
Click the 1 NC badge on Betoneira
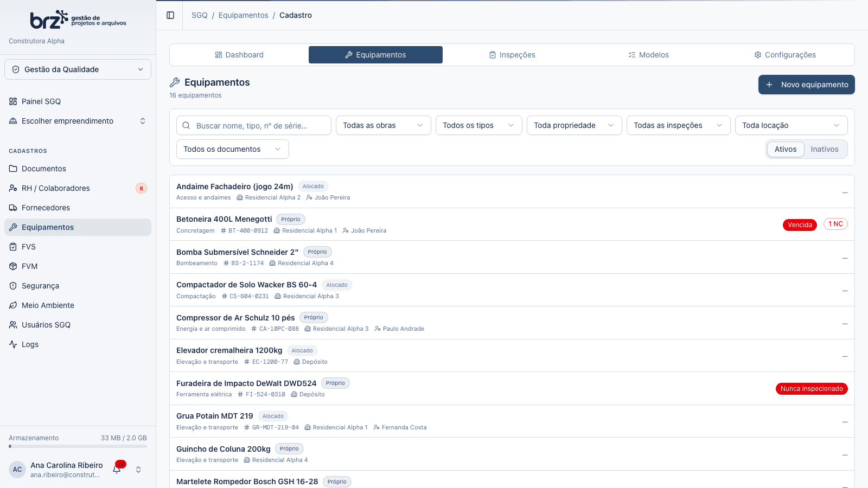tap(835, 224)
